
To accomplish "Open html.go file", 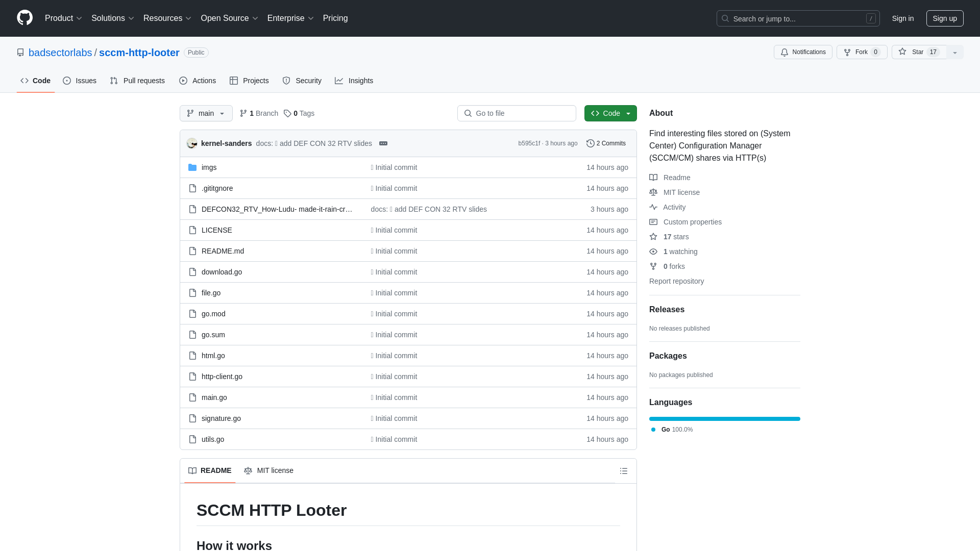I will 213,356.
